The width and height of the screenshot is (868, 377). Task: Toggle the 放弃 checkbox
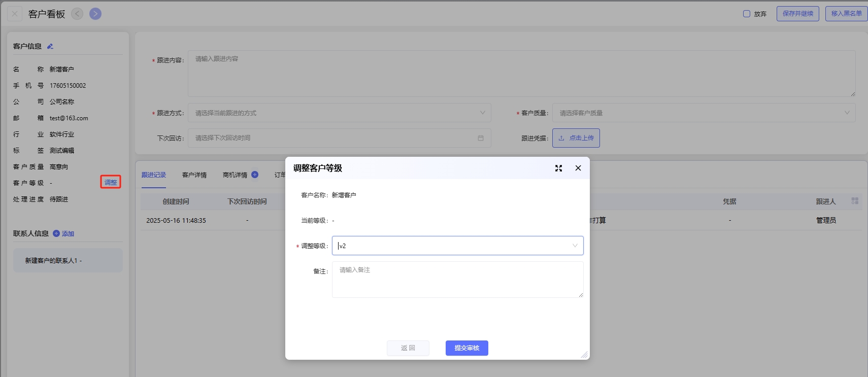(x=747, y=14)
